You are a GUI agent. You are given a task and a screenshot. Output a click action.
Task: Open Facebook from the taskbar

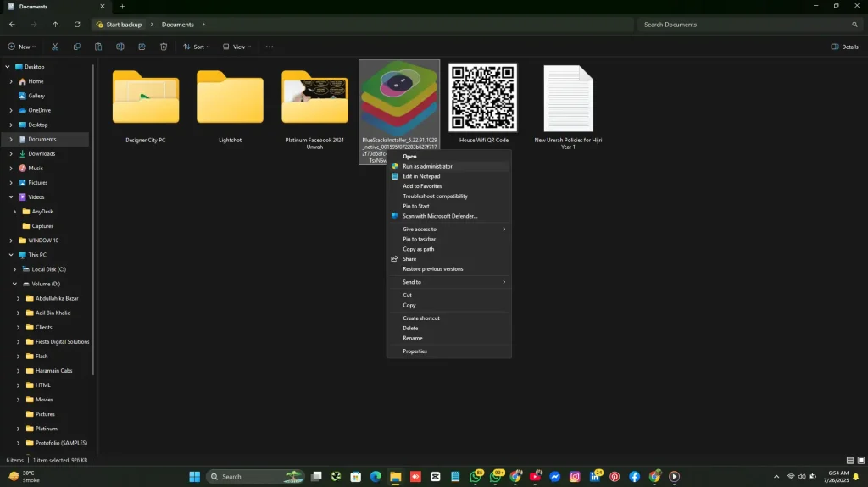coord(634,477)
